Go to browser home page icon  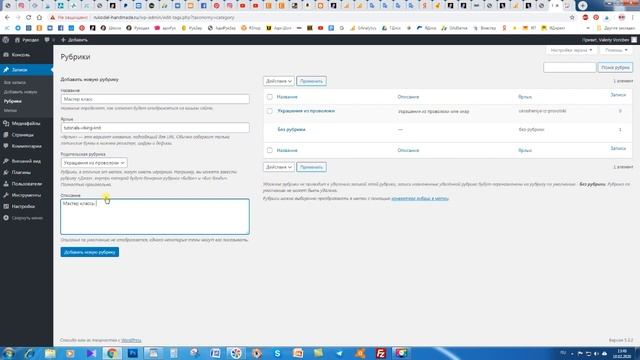39,18
